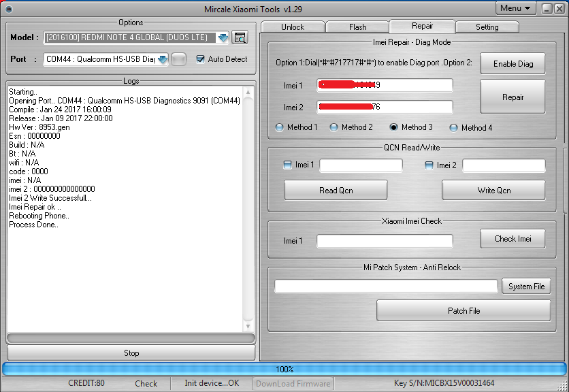Screen dimensions: 569x392
Task: Click the "Imei Repair ok .." log line
Action: [35, 207]
